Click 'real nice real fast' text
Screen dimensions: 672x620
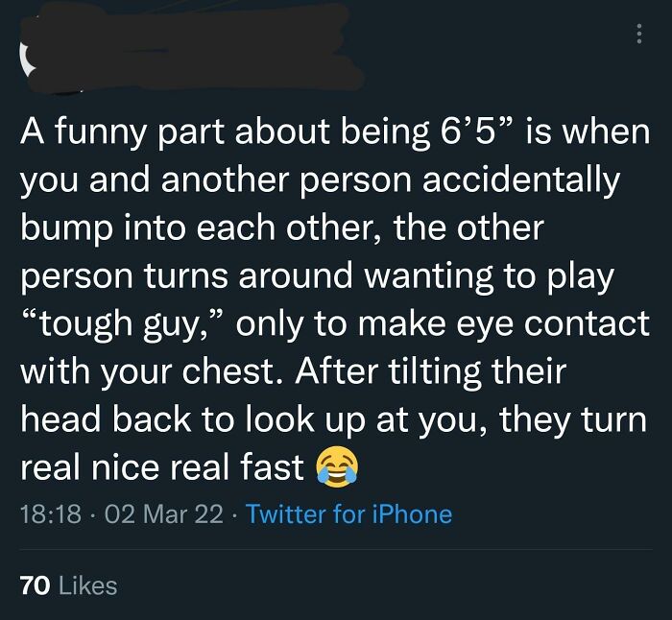[x=159, y=467]
